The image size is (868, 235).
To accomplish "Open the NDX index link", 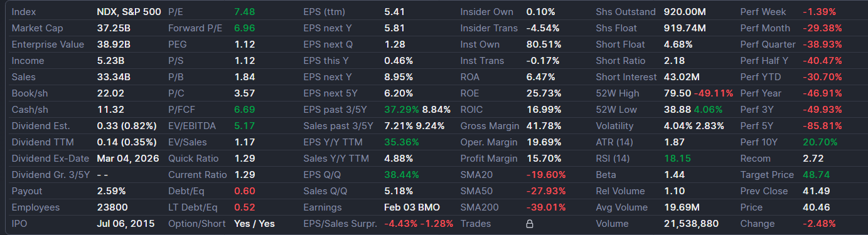I will click(x=107, y=11).
